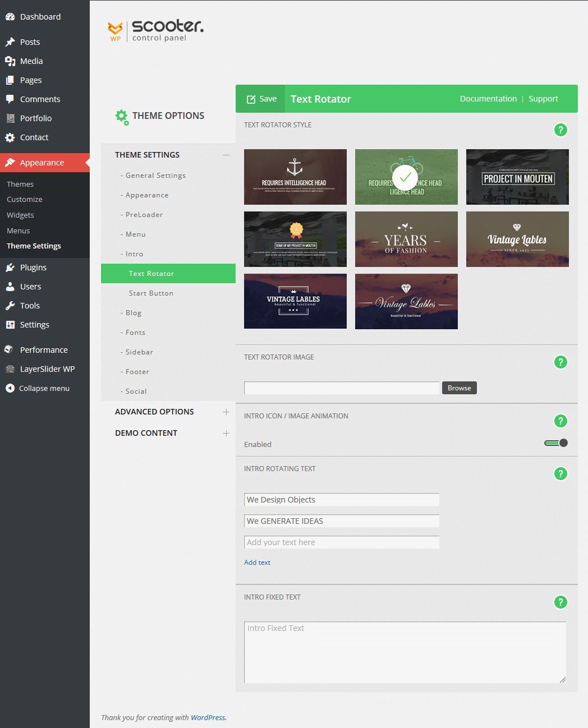Click help icon for Text Rotator Style
Viewport: 588px width, 728px height.
[x=560, y=130]
